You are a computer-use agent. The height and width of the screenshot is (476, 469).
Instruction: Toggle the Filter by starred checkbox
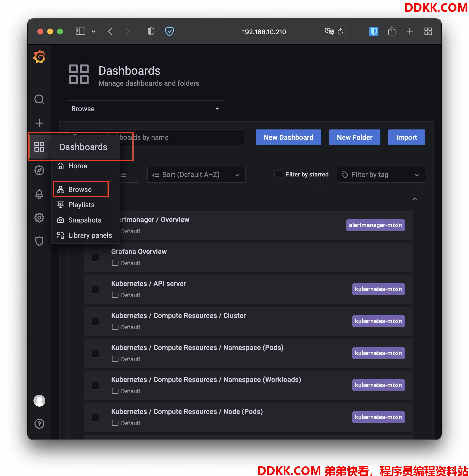point(278,174)
